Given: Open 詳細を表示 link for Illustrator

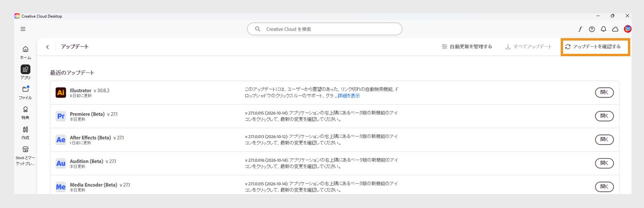Looking at the screenshot, I should pyautogui.click(x=349, y=96).
